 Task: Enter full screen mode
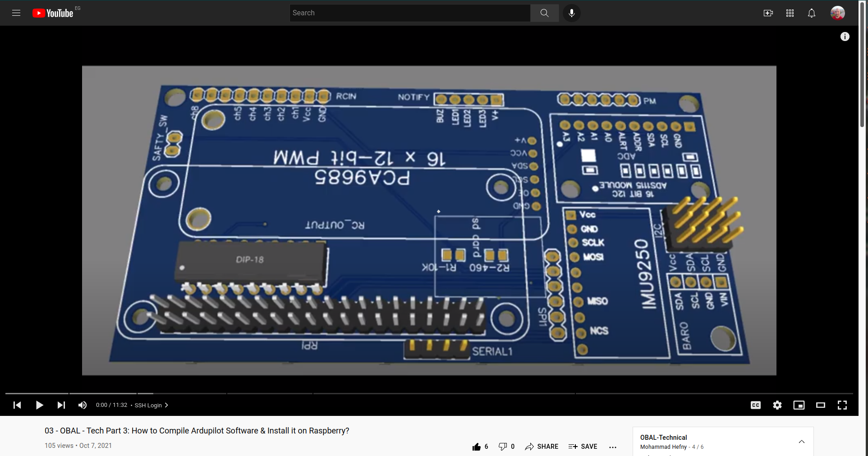click(842, 405)
